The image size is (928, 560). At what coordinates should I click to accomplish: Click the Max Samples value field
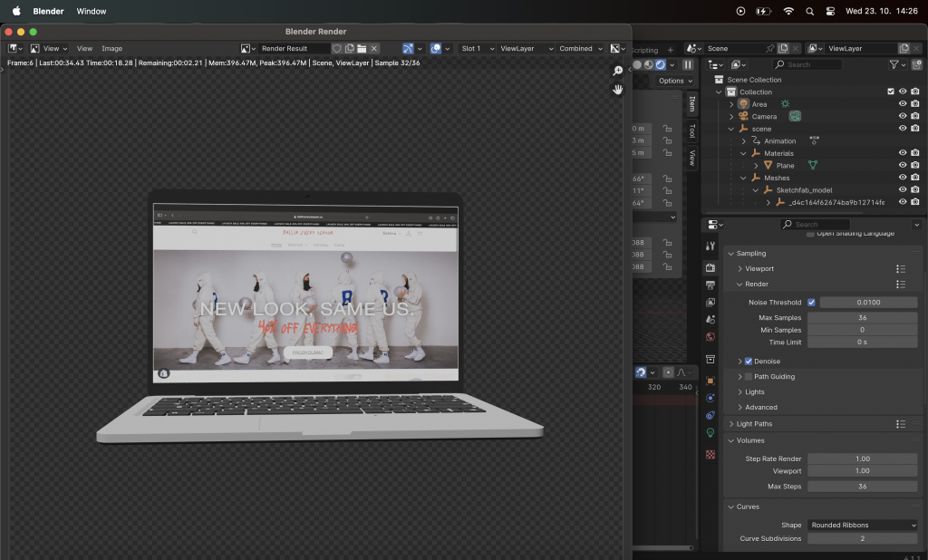pyautogui.click(x=862, y=318)
